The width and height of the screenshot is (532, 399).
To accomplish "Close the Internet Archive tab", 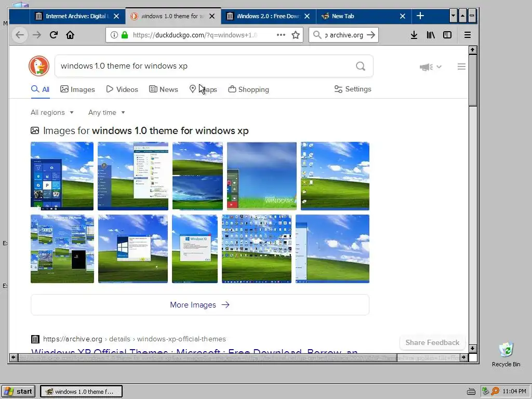I will [x=116, y=16].
